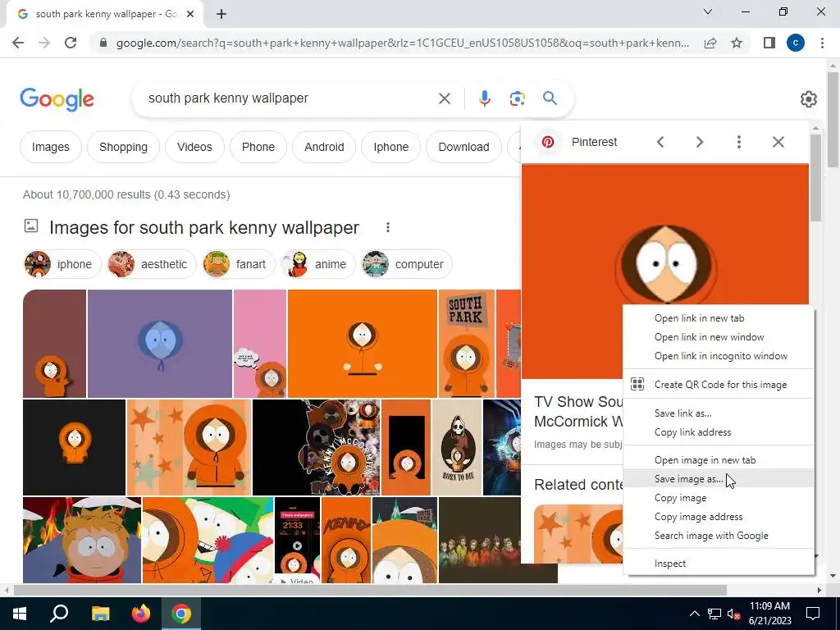Screen dimensions: 840x630
Task: Close the image preview panel
Action: point(778,142)
